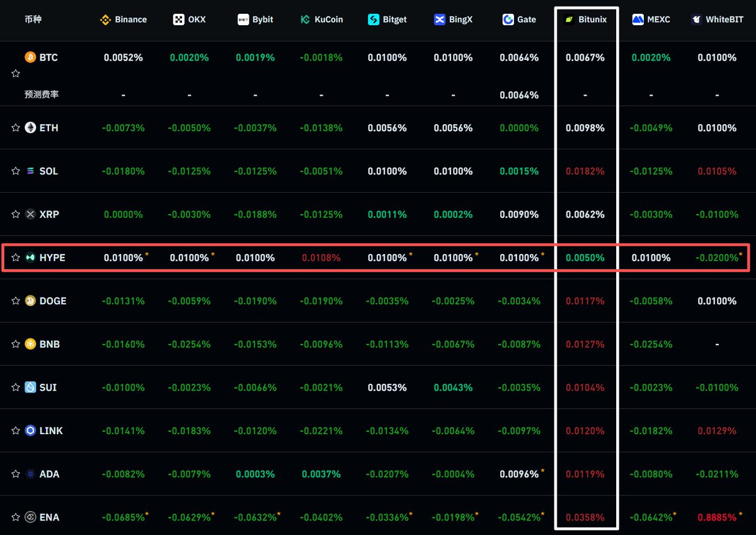756x535 pixels.
Task: Click ETH Bitunix rate 0.0098%
Action: coord(585,128)
